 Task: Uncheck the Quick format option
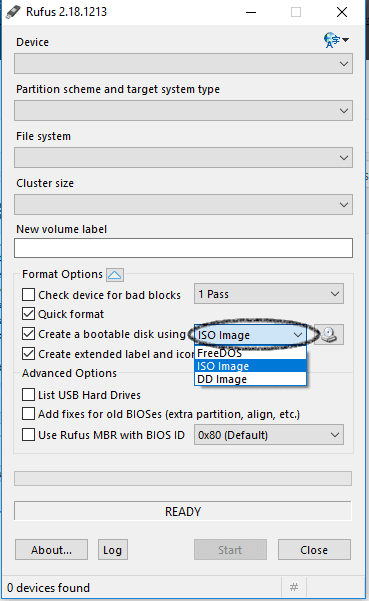click(x=28, y=314)
